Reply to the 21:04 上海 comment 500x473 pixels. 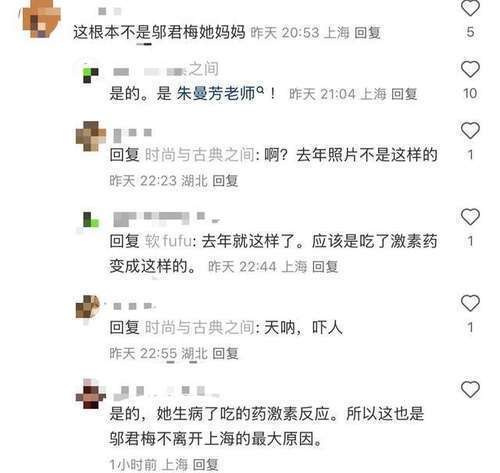404,94
